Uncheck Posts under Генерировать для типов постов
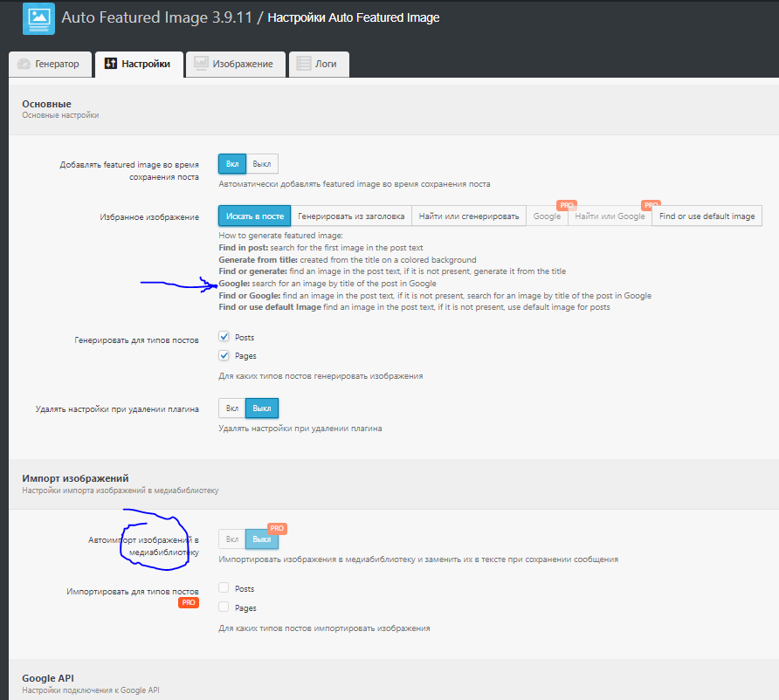The width and height of the screenshot is (779, 700). click(x=224, y=337)
